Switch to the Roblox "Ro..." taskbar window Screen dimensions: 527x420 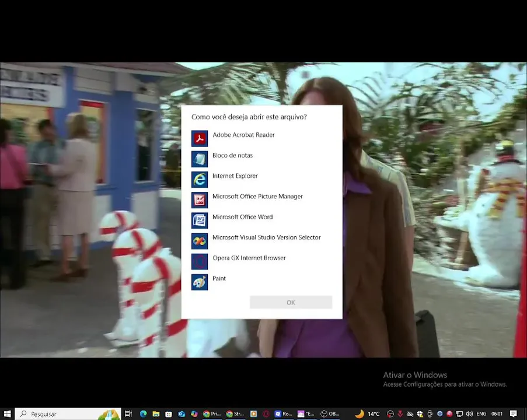pos(284,414)
